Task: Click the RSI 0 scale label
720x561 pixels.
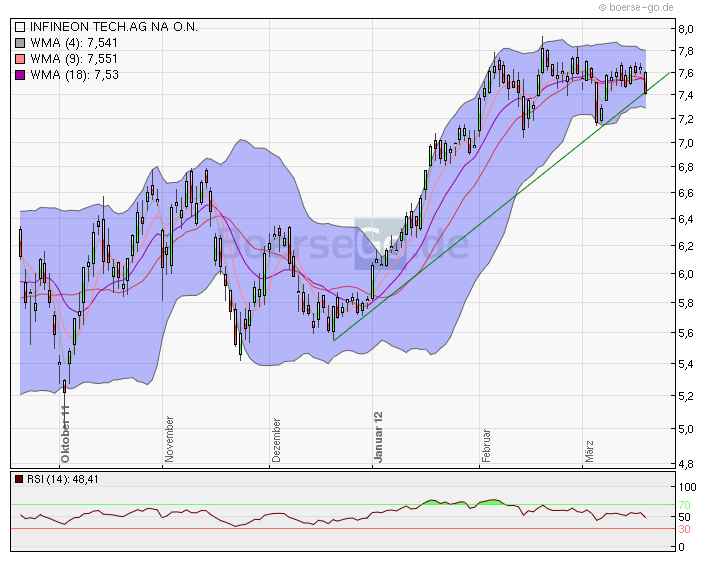Action: (681, 547)
